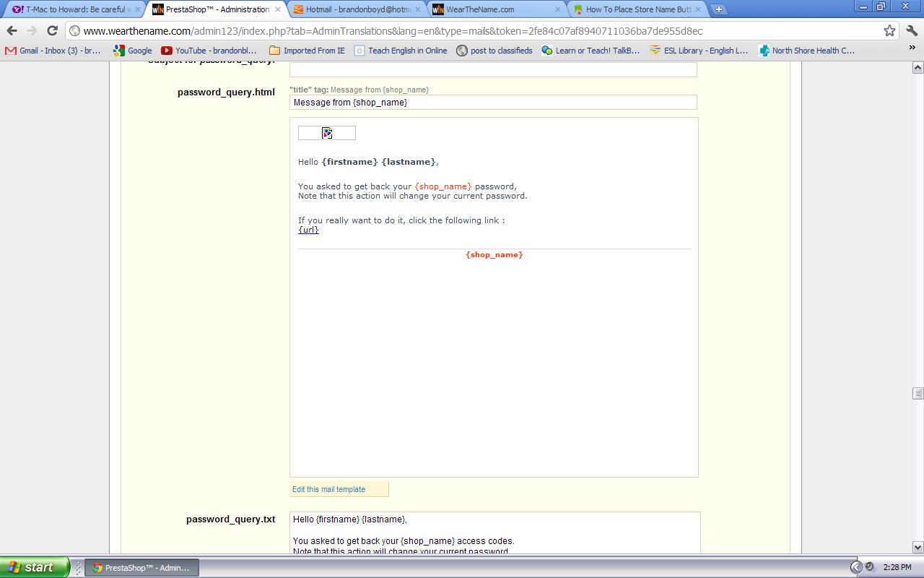
Task: Close the PrestaShop Administration tab
Action: (x=278, y=9)
